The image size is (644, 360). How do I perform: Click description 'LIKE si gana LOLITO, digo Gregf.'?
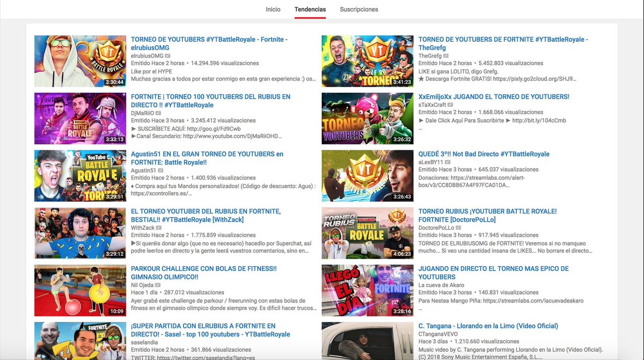click(x=459, y=71)
